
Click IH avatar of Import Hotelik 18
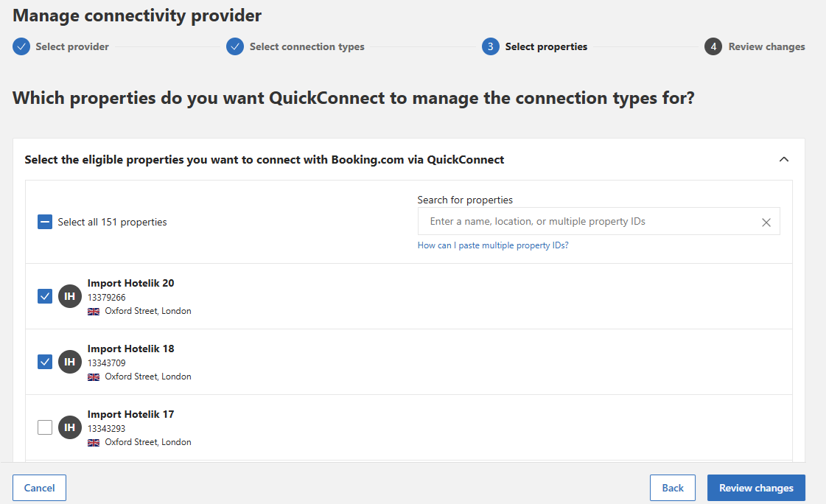point(70,362)
